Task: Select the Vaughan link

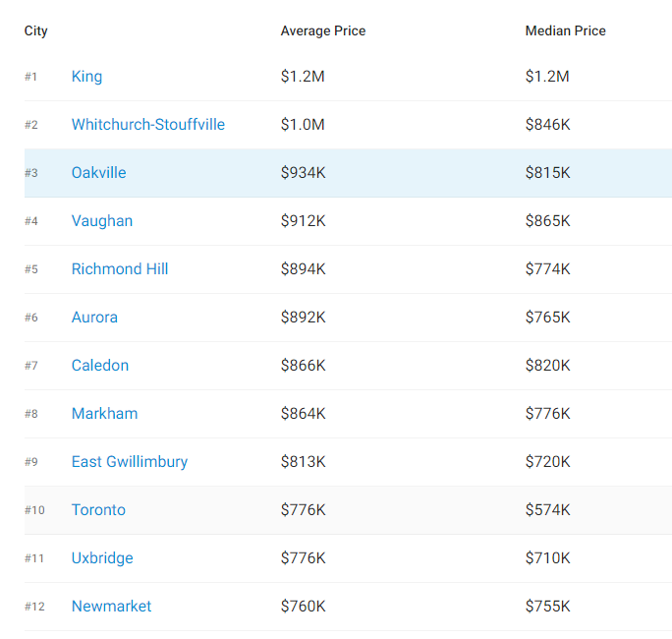Action: tap(101, 221)
